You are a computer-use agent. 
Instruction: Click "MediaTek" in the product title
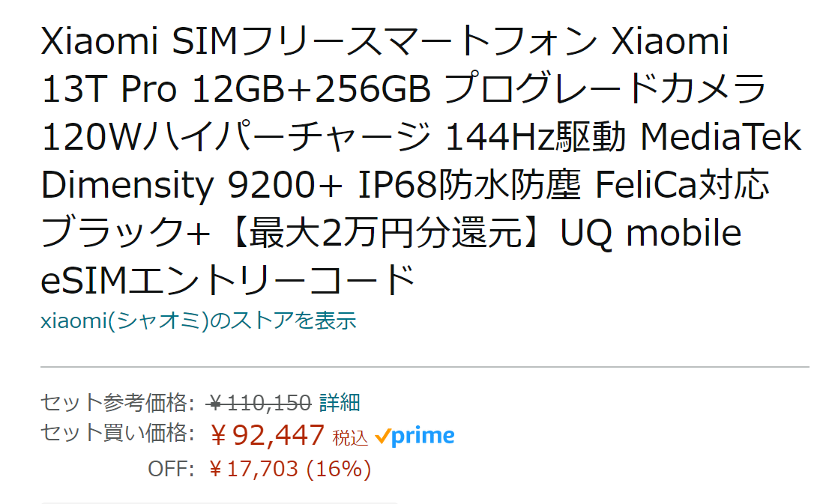pos(722,138)
